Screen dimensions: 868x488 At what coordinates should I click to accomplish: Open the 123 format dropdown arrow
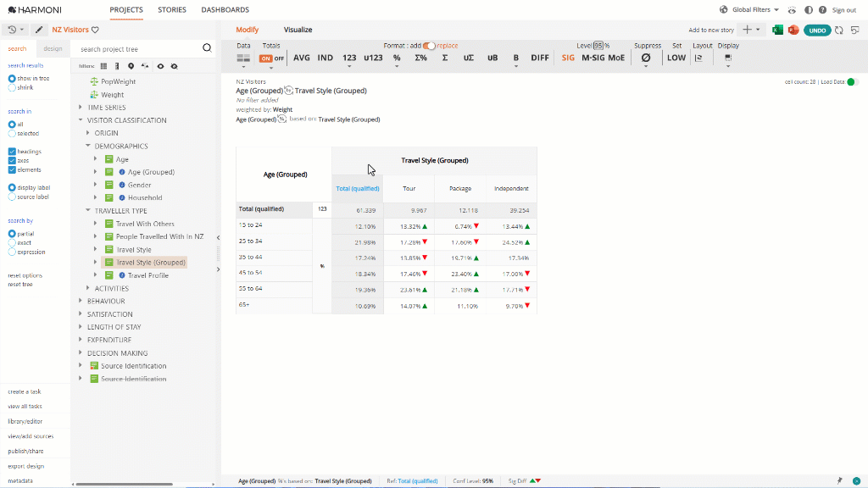(x=349, y=67)
